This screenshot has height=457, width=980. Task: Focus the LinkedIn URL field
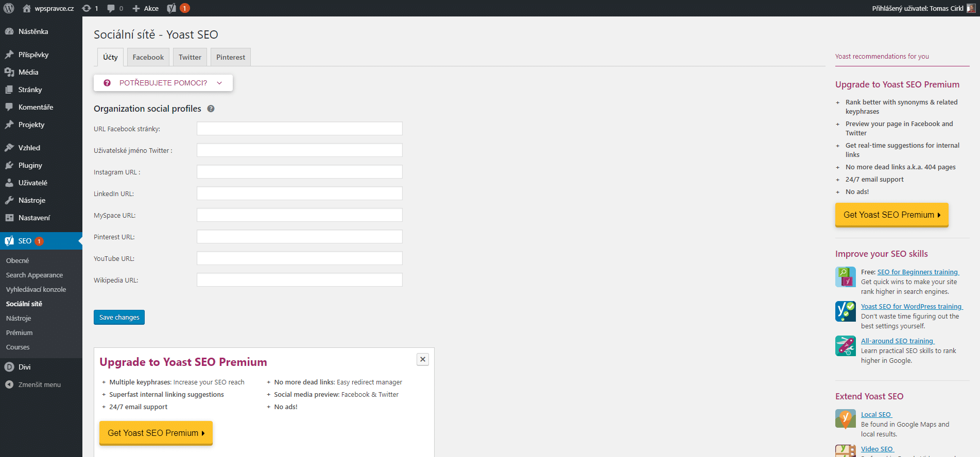coord(300,194)
